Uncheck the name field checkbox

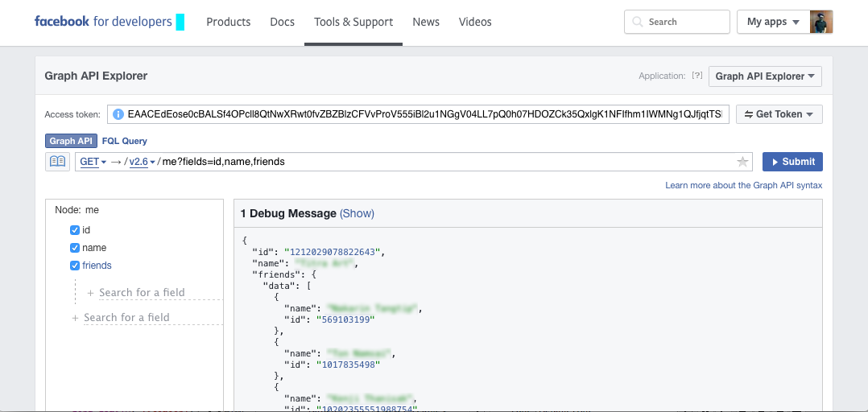(x=75, y=248)
